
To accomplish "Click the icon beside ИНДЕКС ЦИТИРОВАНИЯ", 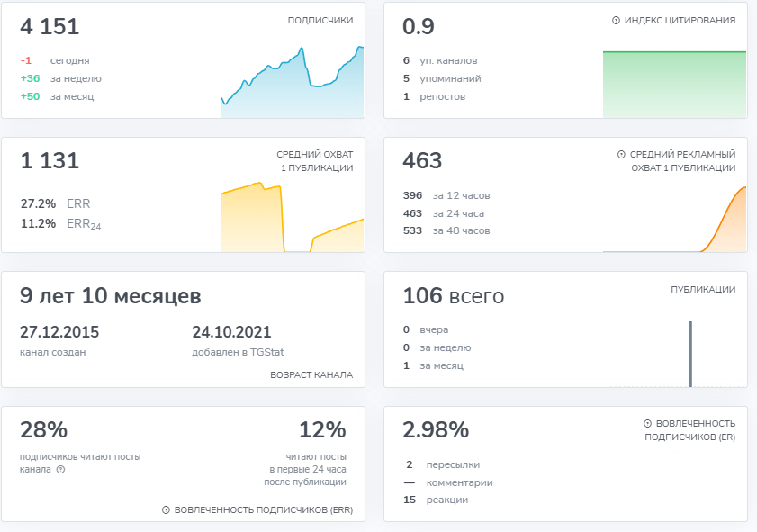I will [x=616, y=20].
